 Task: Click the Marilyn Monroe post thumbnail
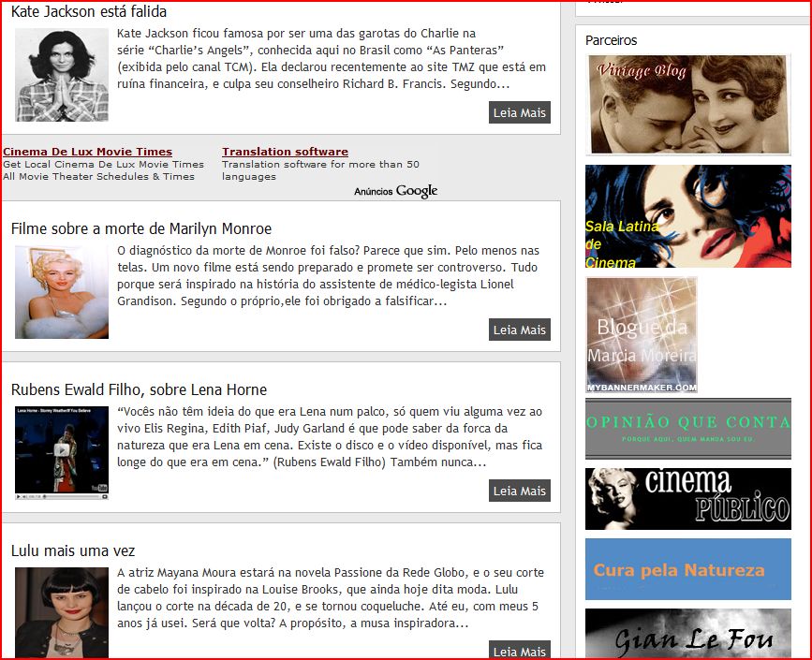click(62, 292)
